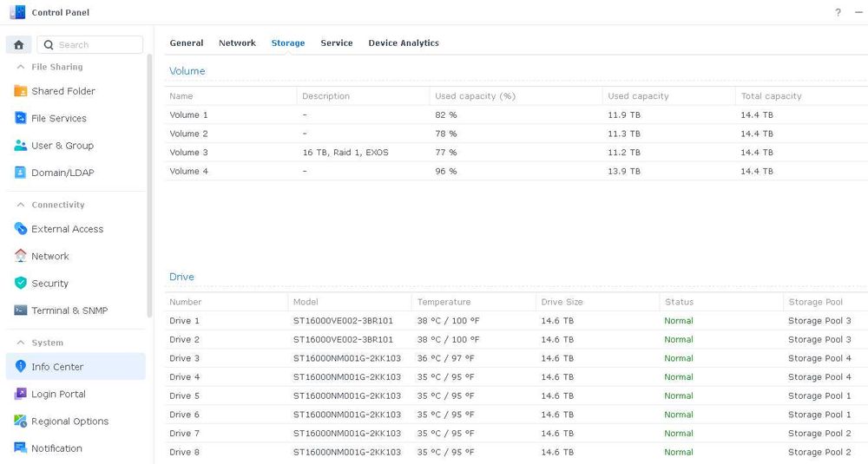Click the Drive 4 number cell
Screen dimensions: 868x464
(184, 377)
